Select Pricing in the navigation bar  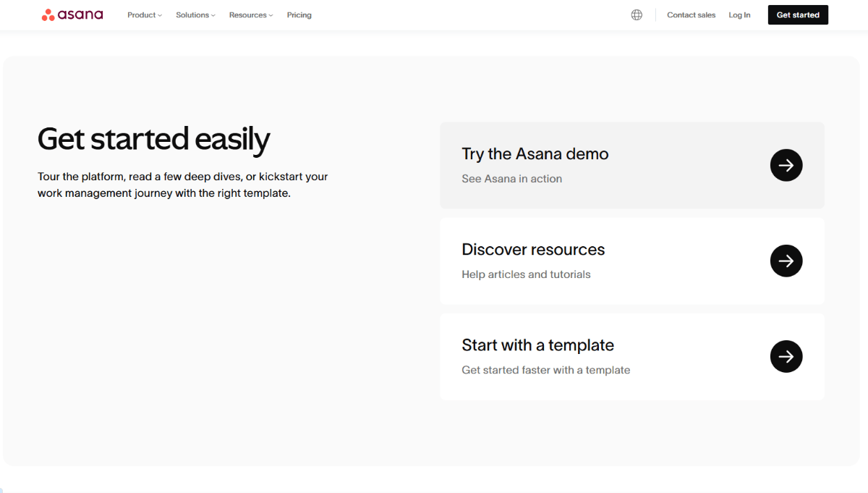tap(299, 14)
